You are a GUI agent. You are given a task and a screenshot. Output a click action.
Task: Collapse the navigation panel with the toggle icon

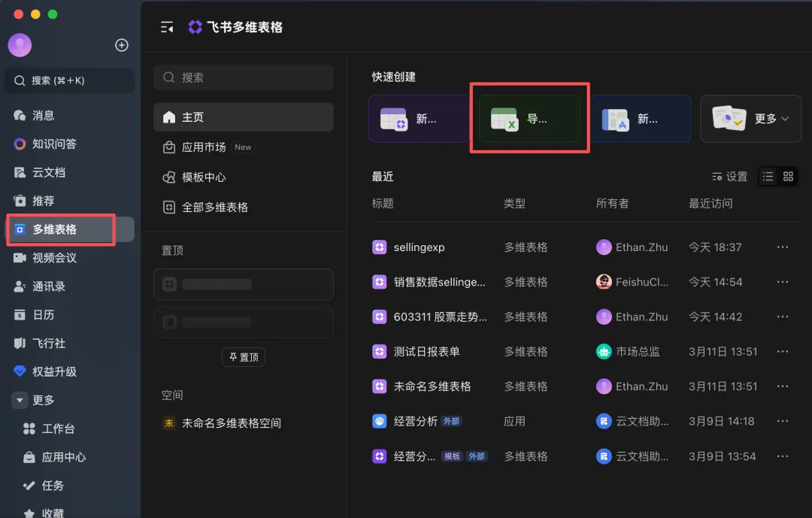click(167, 28)
